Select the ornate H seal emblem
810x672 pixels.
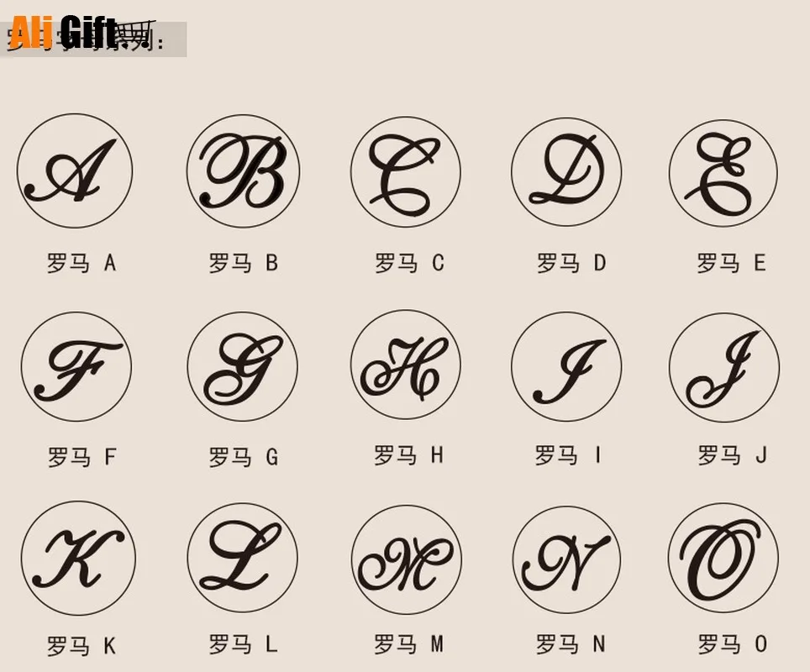tap(406, 365)
